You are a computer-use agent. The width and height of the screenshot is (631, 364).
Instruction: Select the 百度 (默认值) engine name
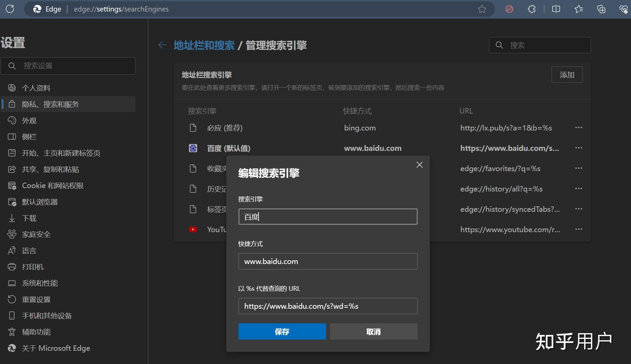coord(229,148)
